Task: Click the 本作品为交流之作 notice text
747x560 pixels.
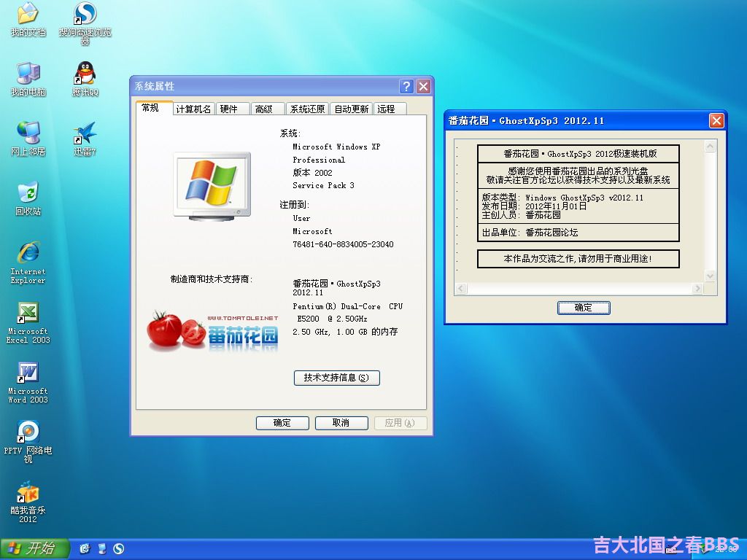Action: tap(578, 259)
